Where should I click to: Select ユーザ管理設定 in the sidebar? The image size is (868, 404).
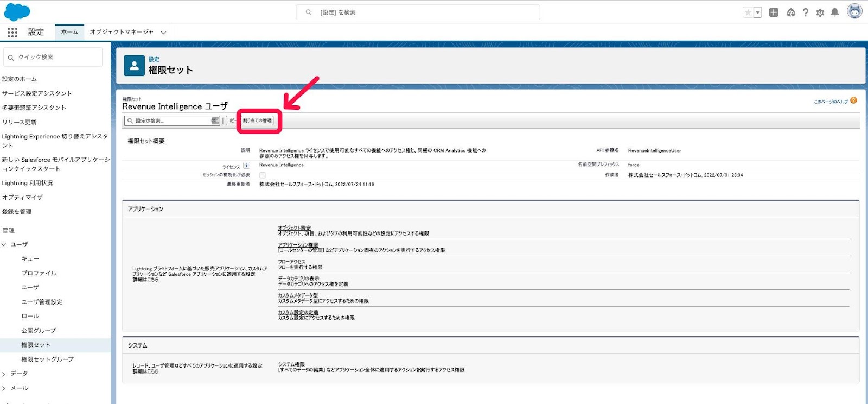pyautogui.click(x=42, y=302)
